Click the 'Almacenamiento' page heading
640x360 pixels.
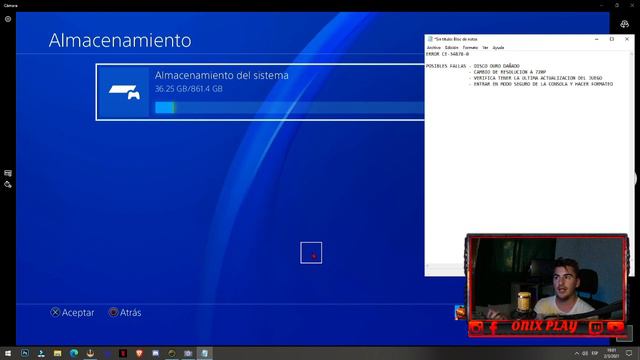point(120,40)
